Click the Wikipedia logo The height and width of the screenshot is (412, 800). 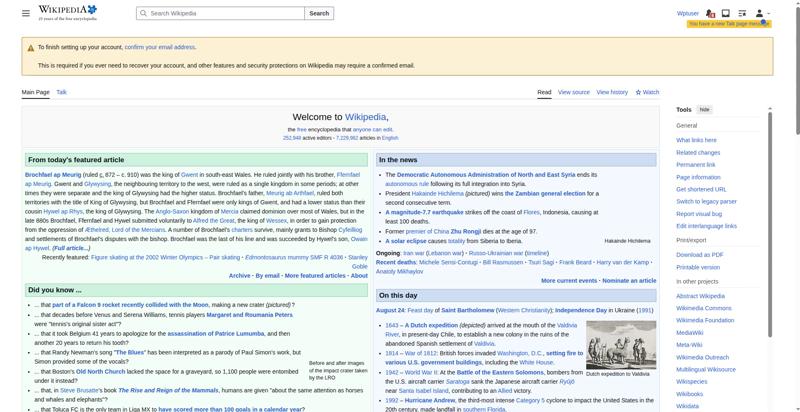(67, 13)
